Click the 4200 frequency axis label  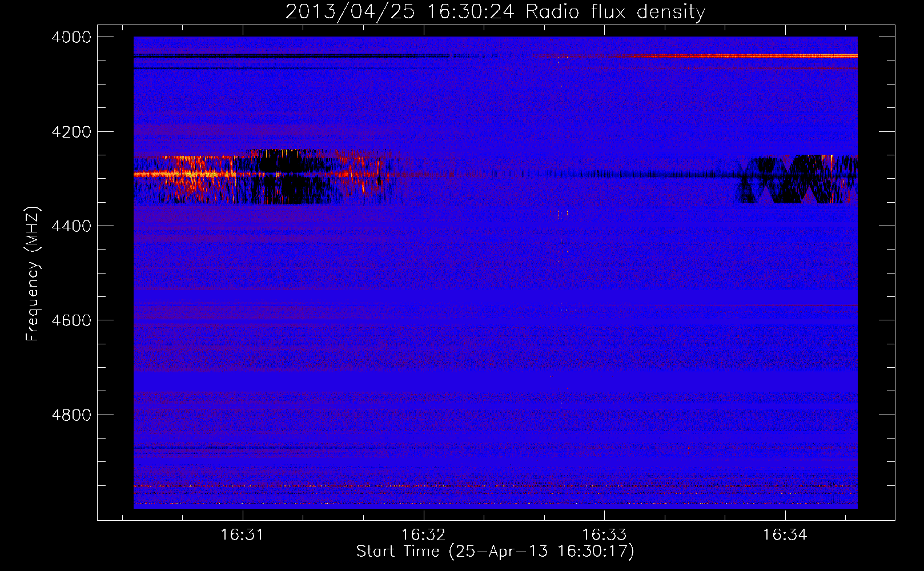tap(71, 132)
